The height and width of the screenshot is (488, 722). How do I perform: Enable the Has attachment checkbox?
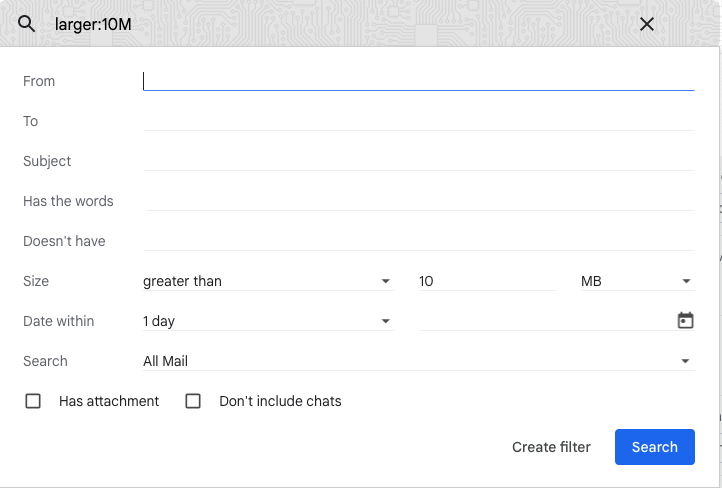[33, 401]
